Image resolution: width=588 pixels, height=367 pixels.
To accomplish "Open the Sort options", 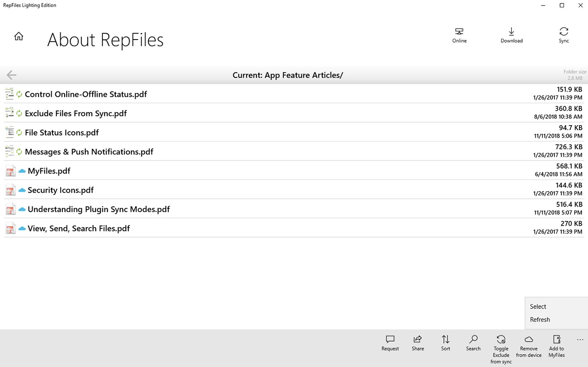I will coord(446,343).
